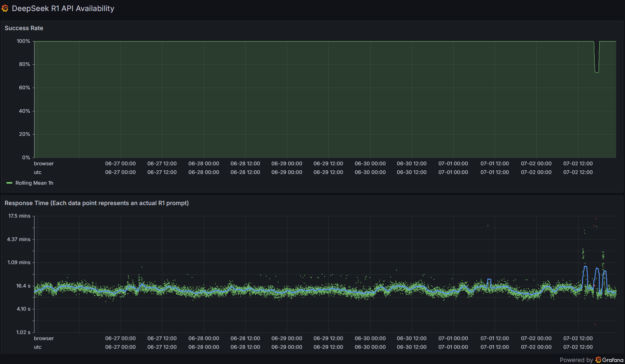Select 07-02 12:00 on Success Rate browser axis

point(578,164)
